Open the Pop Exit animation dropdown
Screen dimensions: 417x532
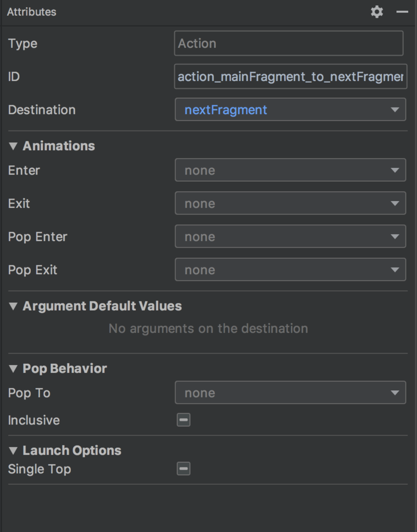coord(290,270)
